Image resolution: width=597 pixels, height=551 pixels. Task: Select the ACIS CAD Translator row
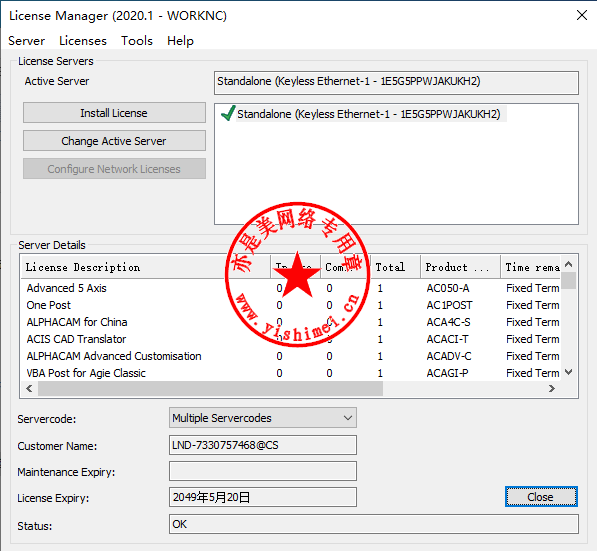tap(291, 339)
